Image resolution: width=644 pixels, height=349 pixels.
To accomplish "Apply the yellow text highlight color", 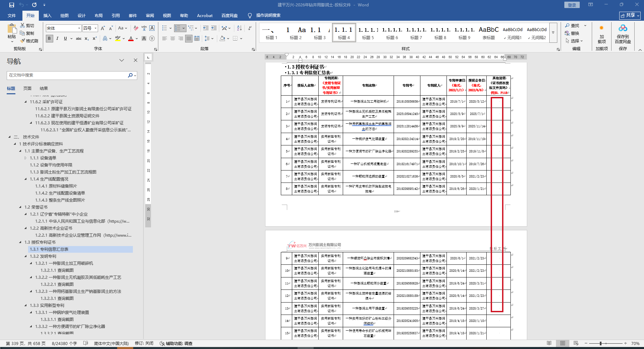I will [x=118, y=38].
